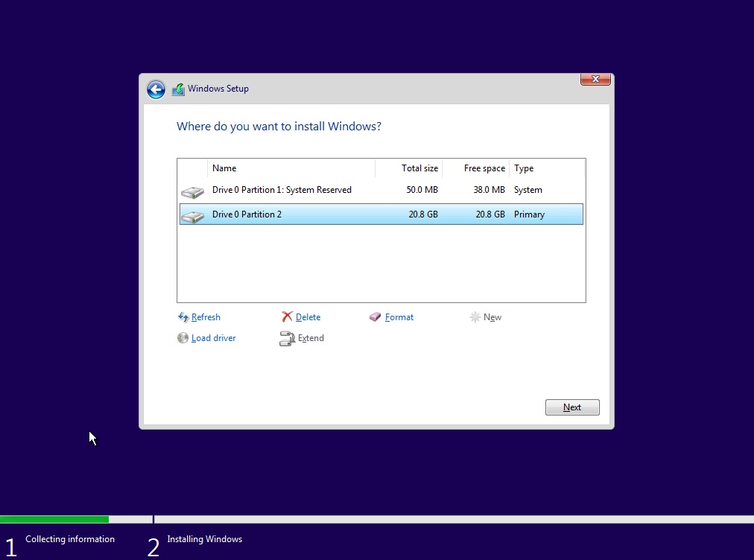Click the Collecting information step label

(x=70, y=539)
